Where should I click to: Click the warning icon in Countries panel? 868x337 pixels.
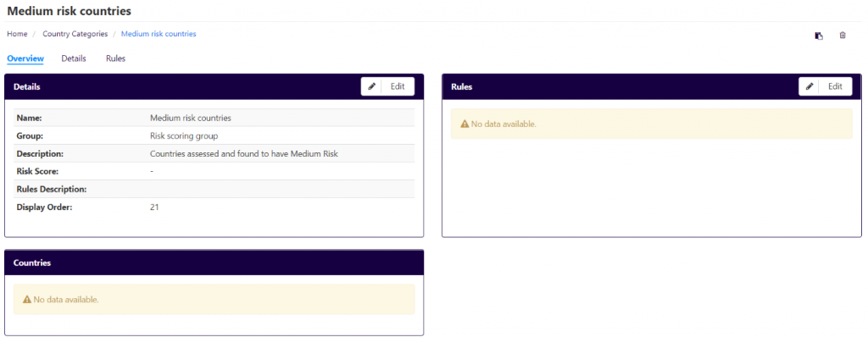pos(27,300)
